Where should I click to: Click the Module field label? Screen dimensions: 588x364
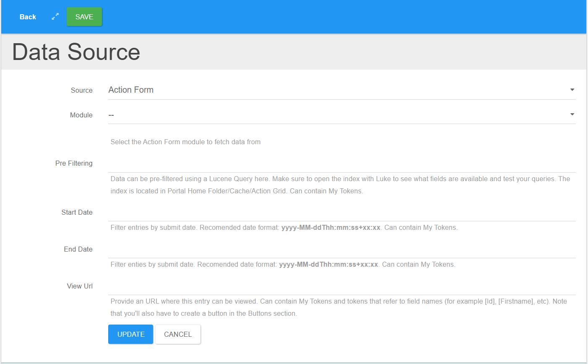click(x=81, y=115)
